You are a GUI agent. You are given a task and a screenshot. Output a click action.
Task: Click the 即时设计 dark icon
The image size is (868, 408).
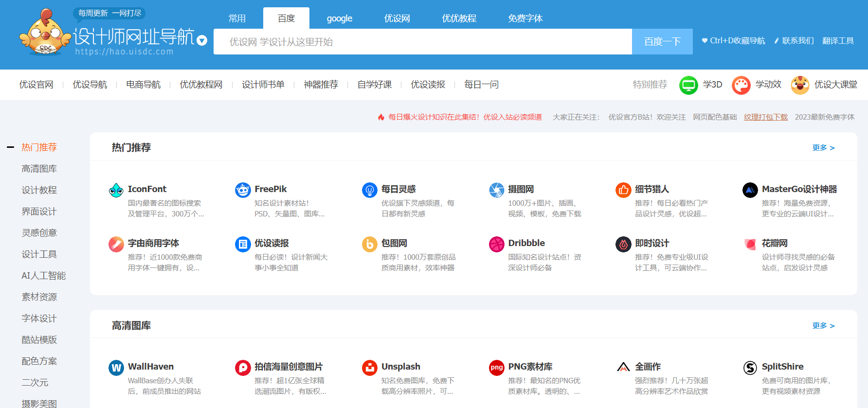[x=623, y=244]
